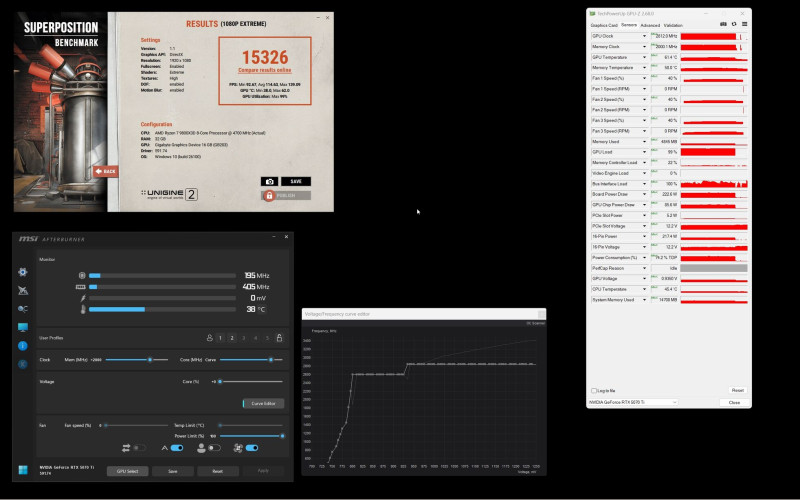Image resolution: width=800 pixels, height=500 pixels.
Task: Open the PerfCap Reason sensor dropdown
Action: pos(644,268)
